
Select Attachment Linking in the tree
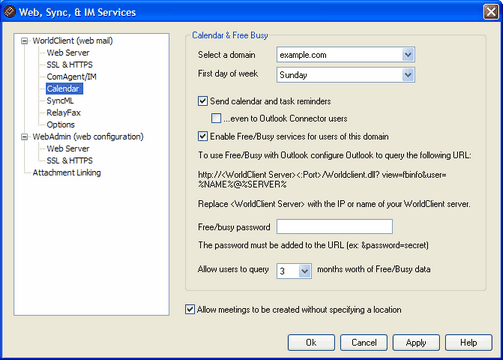tap(67, 173)
